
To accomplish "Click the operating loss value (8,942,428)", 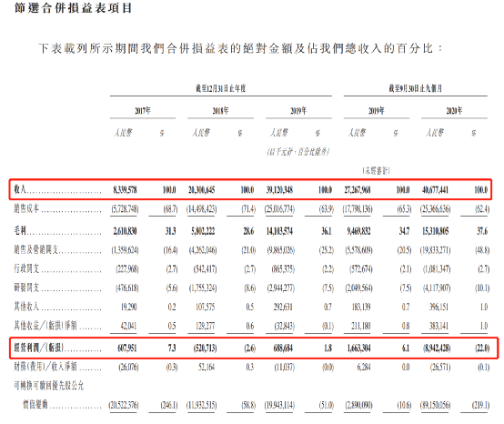I will coord(436,348).
